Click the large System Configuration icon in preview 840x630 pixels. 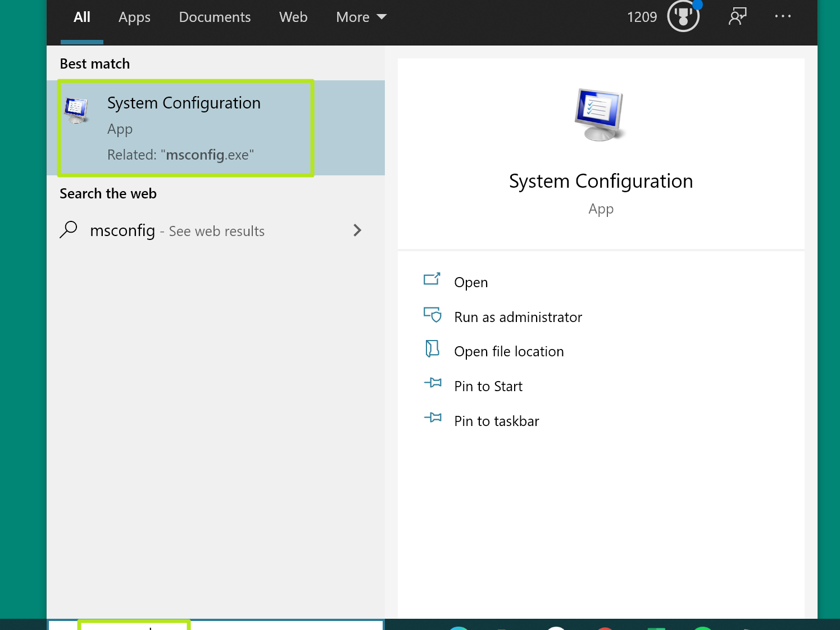click(x=600, y=115)
